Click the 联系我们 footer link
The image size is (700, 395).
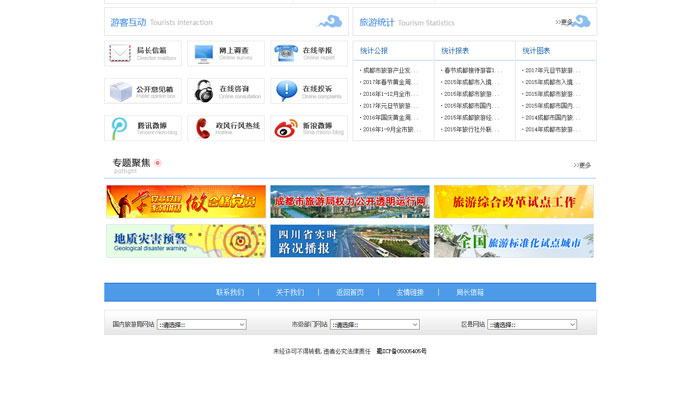click(230, 292)
